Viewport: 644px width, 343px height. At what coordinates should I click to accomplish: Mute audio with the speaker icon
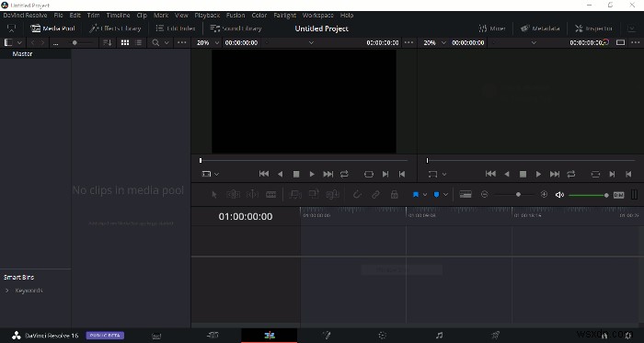(559, 195)
